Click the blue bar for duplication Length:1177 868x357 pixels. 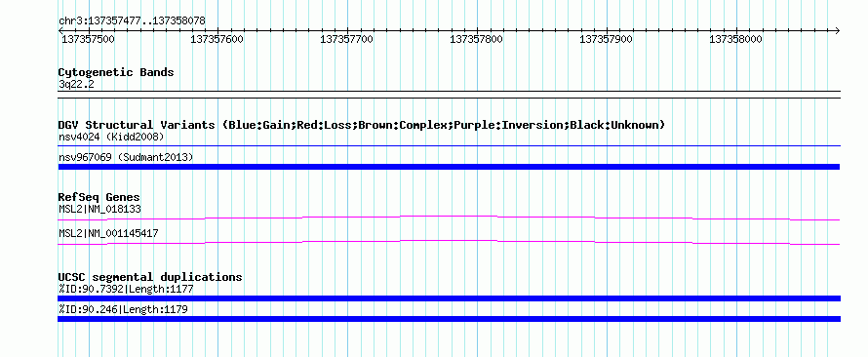449,298
